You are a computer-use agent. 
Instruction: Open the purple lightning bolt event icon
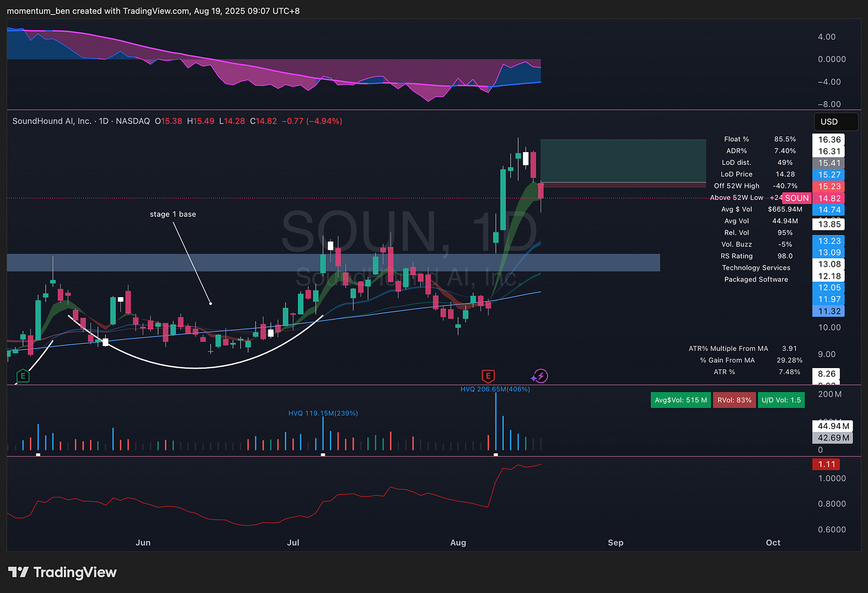pos(540,376)
